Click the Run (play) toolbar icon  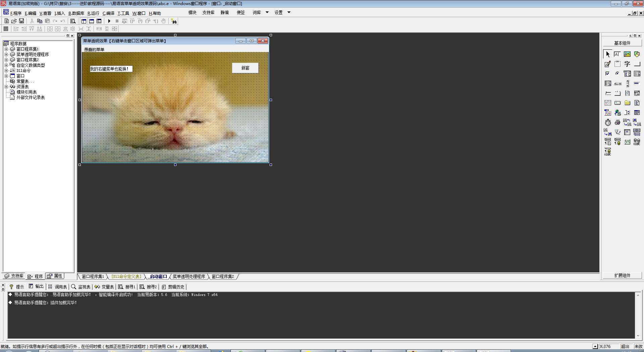[x=109, y=21]
